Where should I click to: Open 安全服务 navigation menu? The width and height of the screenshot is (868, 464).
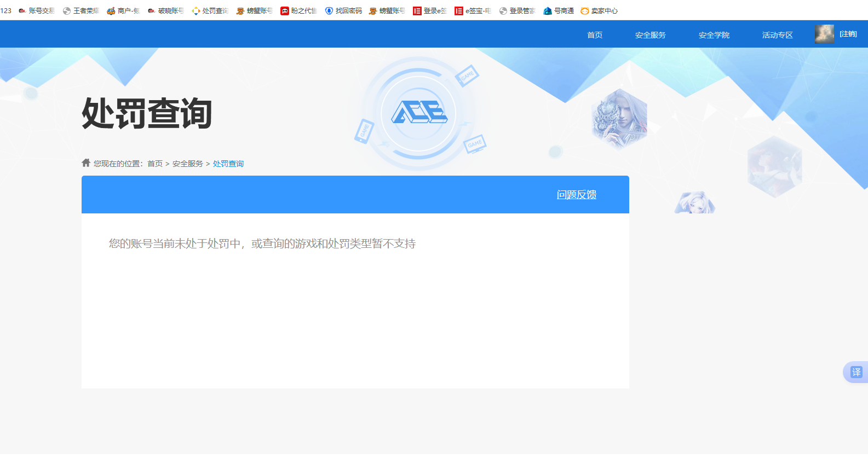point(651,35)
